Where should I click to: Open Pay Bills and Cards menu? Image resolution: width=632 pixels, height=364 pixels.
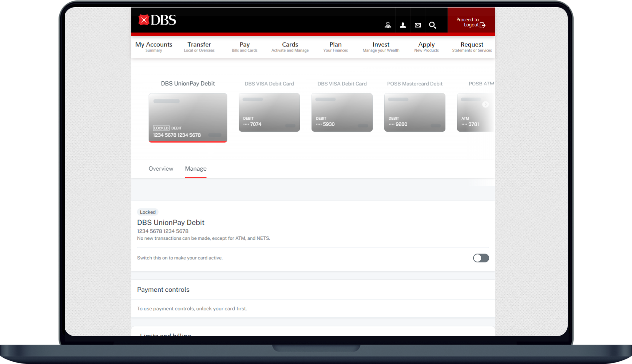pyautogui.click(x=245, y=47)
